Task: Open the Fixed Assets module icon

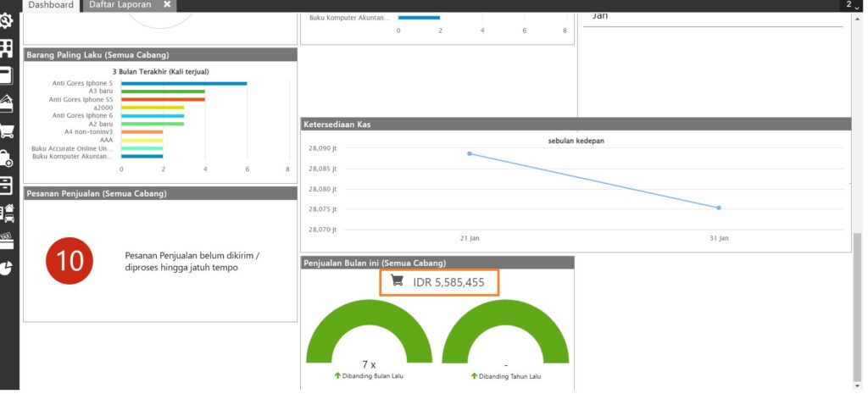Action: click(7, 213)
